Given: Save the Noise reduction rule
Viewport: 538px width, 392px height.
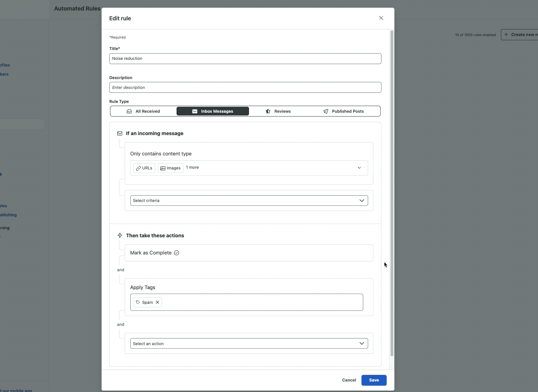Looking at the screenshot, I should (x=373, y=380).
